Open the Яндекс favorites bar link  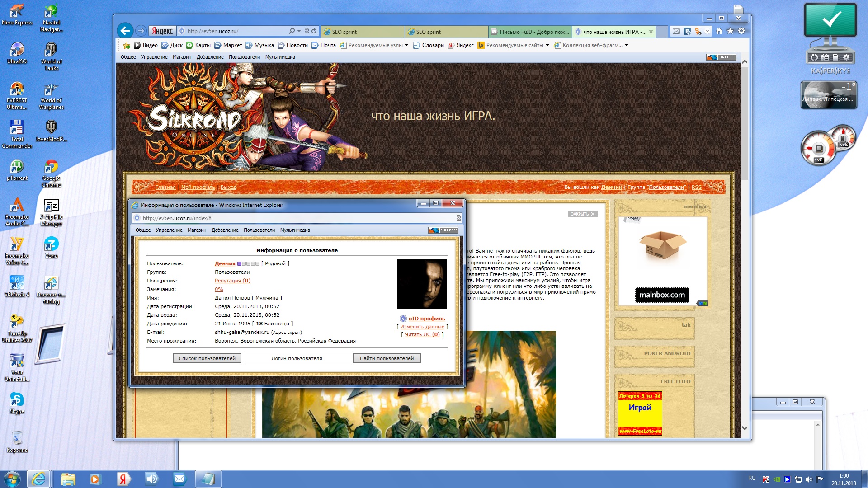[x=461, y=45]
